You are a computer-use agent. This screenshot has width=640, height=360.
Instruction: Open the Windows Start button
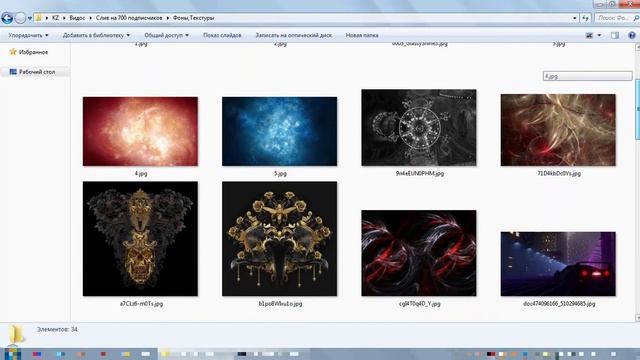tap(13, 353)
